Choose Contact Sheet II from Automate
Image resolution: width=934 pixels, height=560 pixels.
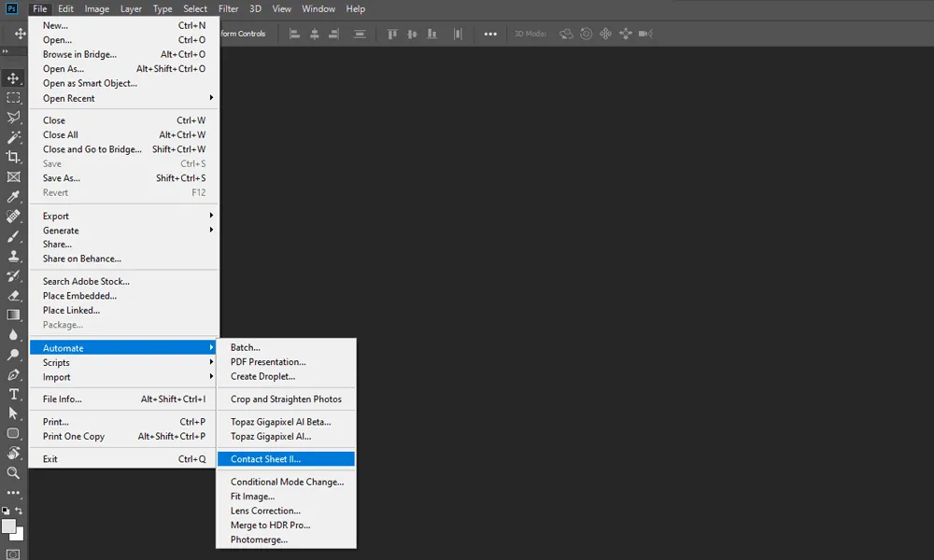pyautogui.click(x=286, y=459)
